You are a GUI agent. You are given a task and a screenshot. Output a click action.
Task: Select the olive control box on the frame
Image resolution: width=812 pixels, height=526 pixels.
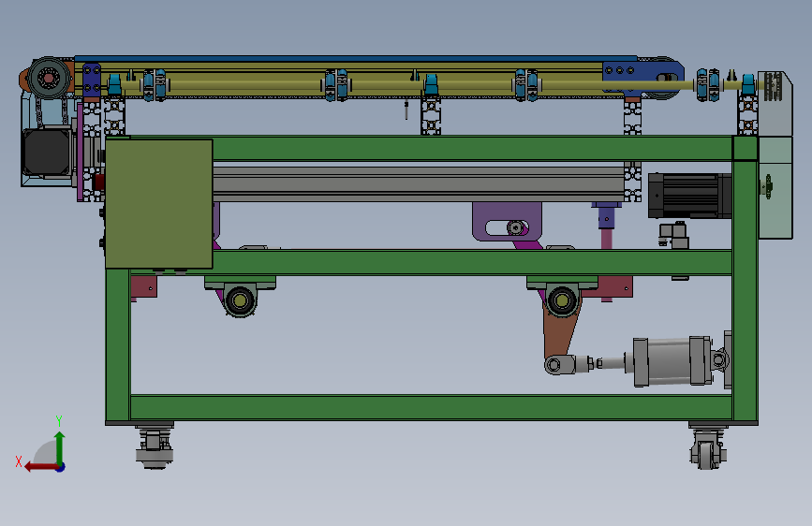tap(159, 203)
